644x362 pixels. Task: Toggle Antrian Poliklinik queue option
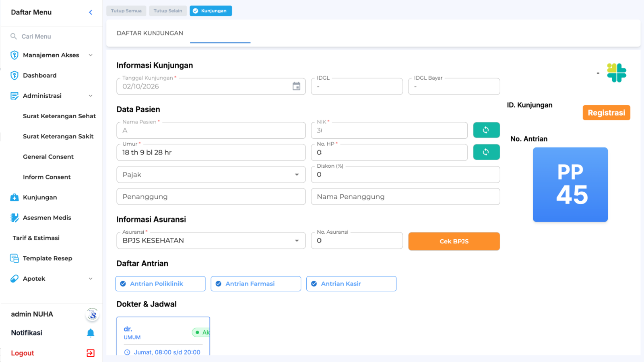click(x=160, y=284)
